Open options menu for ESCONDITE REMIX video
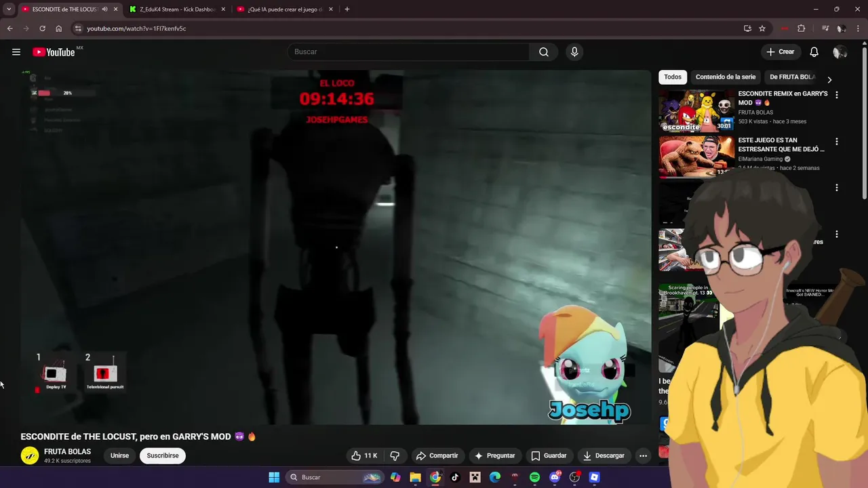868x488 pixels. point(837,96)
